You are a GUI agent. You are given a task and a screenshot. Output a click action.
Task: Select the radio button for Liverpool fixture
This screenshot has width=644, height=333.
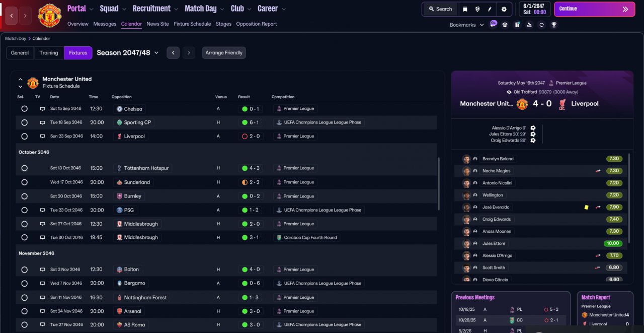tap(24, 136)
